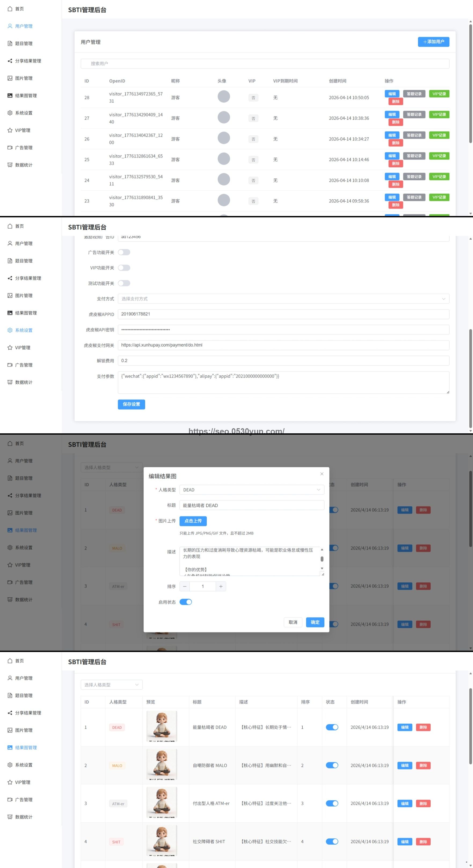The width and height of the screenshot is (473, 868).
Task: Toggle 启用状态 switch in 编辑结果图 dialog
Action: [x=186, y=602]
